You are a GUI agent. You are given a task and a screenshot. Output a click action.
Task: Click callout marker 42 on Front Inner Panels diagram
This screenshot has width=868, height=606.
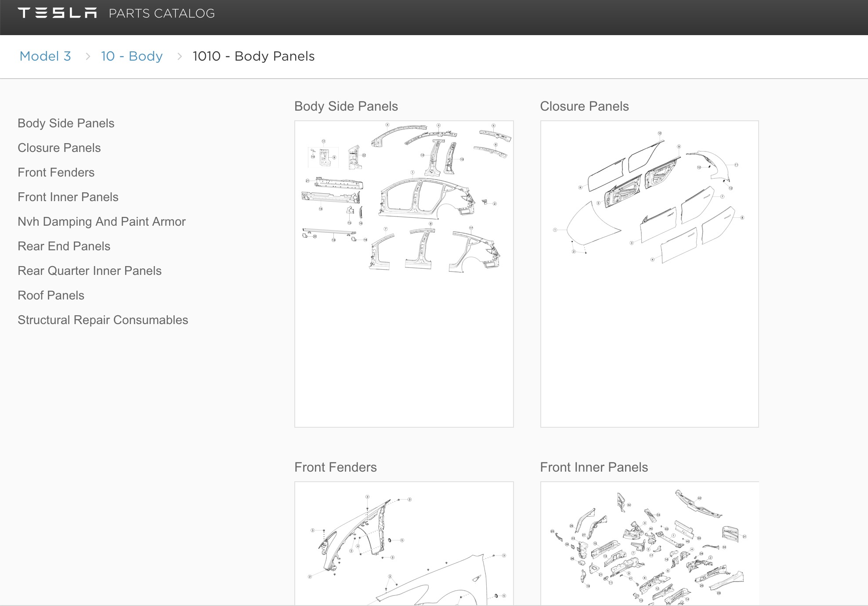[699, 498]
